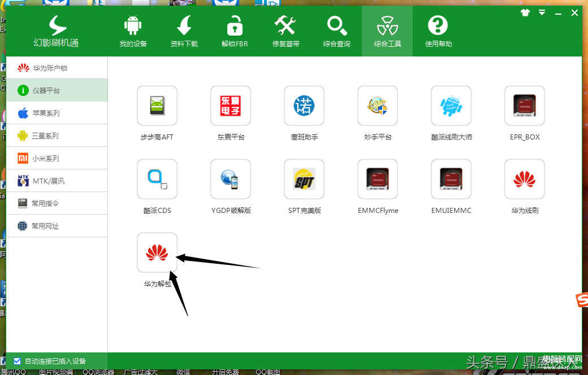Open the SPT完美版 tool
Screen dimensions: 588x375
point(304,180)
